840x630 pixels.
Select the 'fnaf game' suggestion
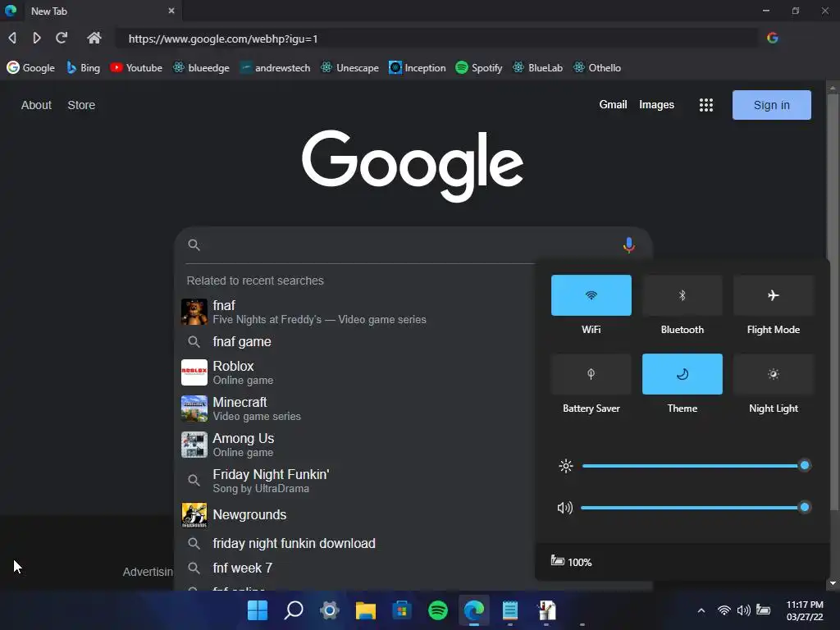coord(354,342)
